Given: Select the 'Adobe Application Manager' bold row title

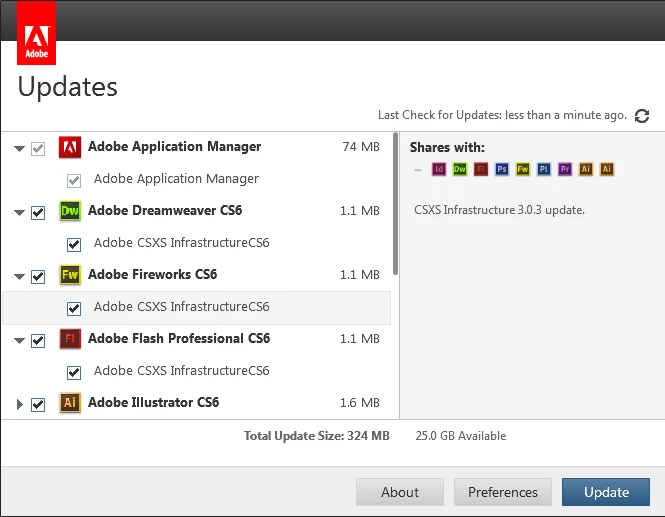Looking at the screenshot, I should [x=174, y=147].
